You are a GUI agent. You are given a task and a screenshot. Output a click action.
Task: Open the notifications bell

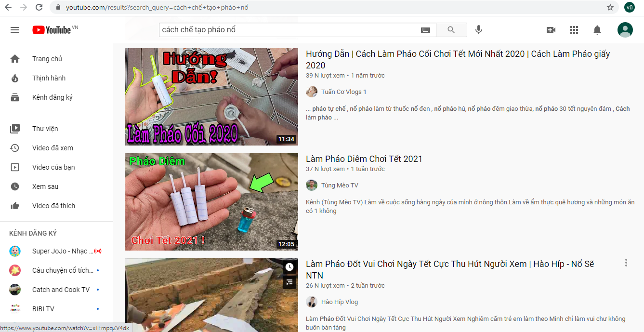(597, 30)
